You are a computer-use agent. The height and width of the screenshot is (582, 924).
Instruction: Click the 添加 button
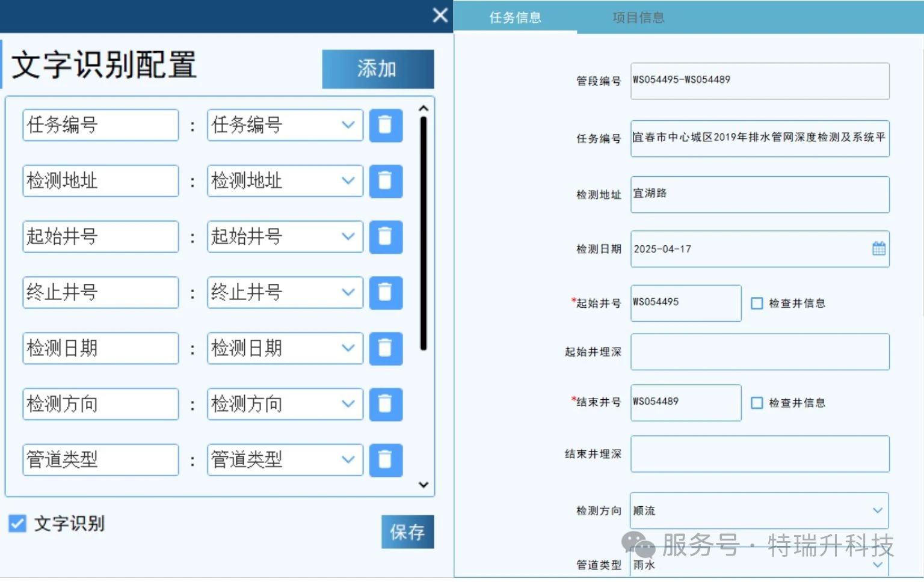378,69
